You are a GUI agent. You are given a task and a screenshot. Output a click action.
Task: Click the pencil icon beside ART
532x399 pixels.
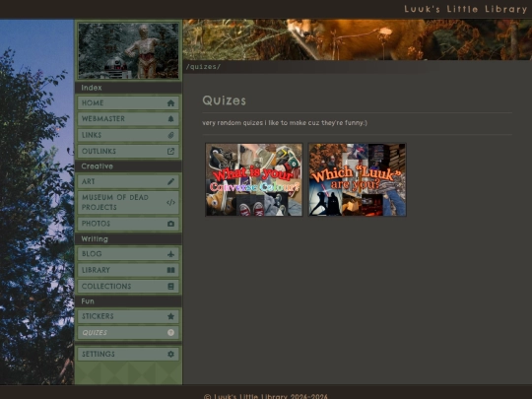click(x=170, y=181)
